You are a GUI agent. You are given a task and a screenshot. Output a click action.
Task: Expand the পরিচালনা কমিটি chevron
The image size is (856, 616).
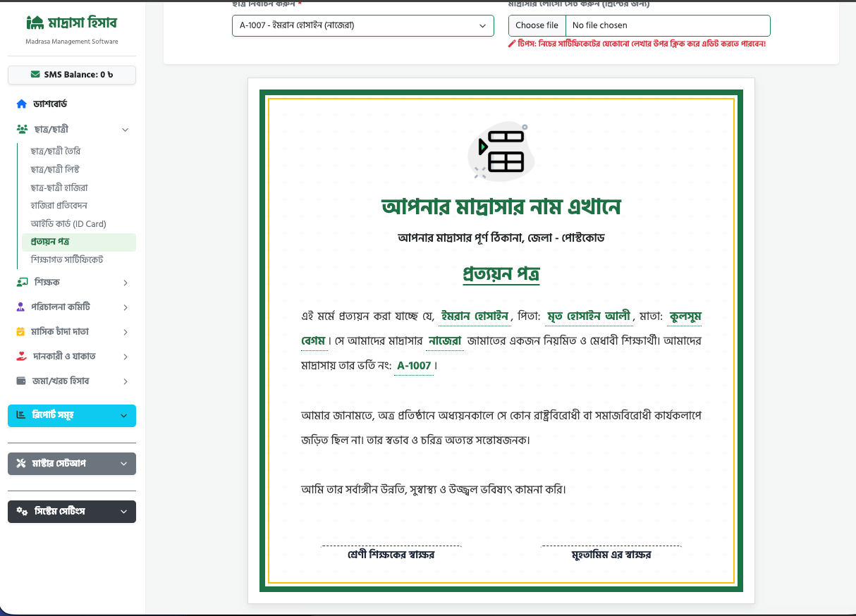125,307
